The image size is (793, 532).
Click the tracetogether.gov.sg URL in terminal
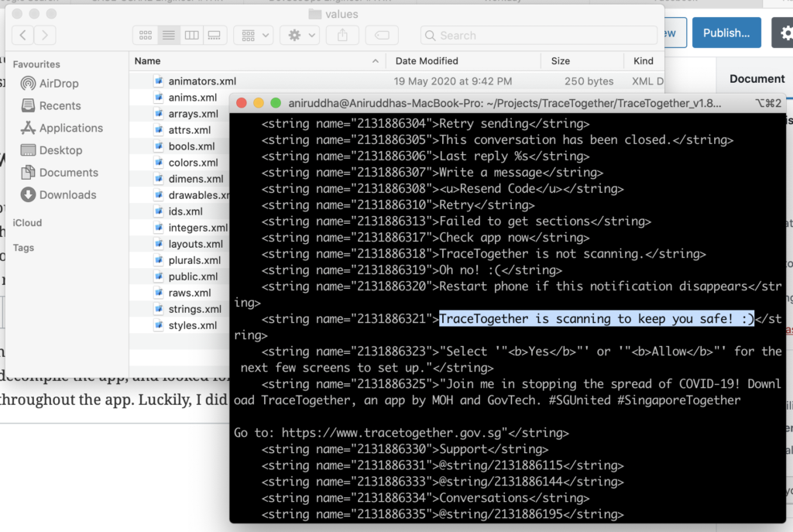(391, 433)
